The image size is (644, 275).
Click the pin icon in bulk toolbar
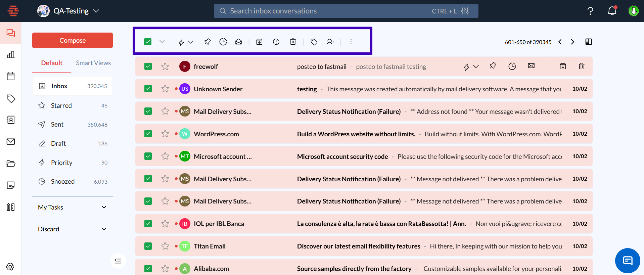tap(207, 42)
